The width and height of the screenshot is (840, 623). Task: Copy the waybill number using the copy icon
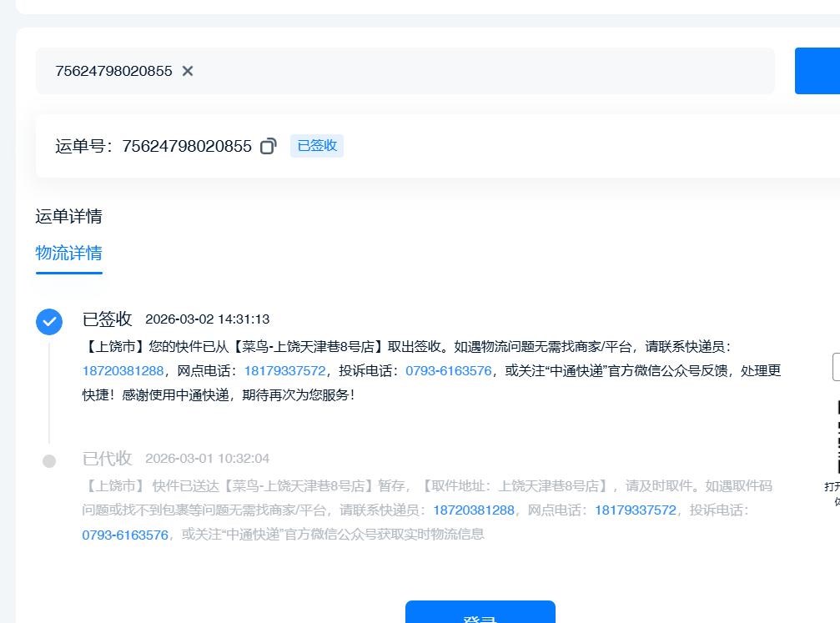tap(268, 147)
